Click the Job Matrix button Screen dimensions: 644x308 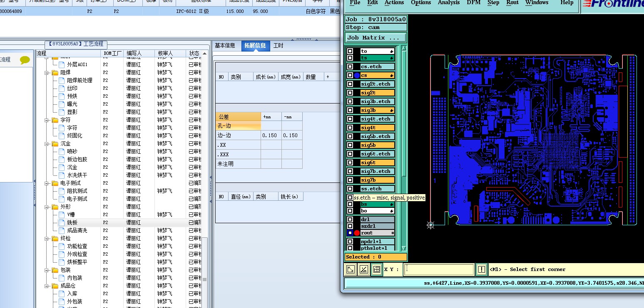pos(376,37)
